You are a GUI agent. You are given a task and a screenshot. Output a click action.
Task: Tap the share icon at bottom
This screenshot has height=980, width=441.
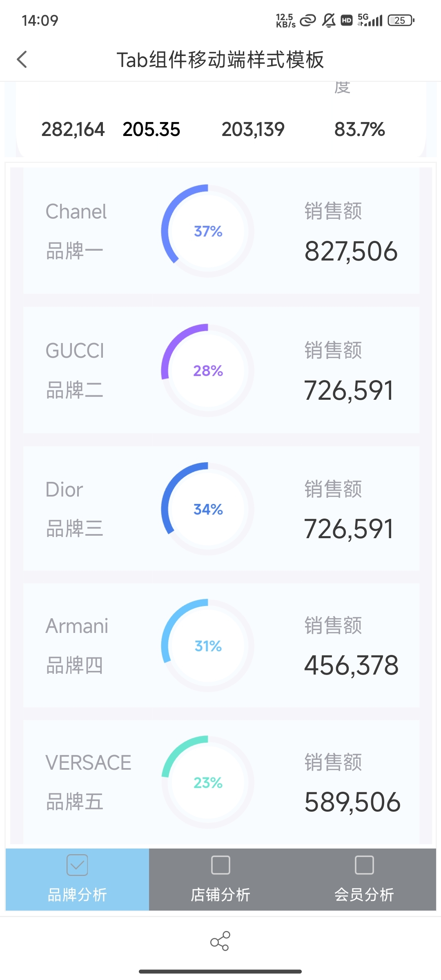pyautogui.click(x=220, y=941)
